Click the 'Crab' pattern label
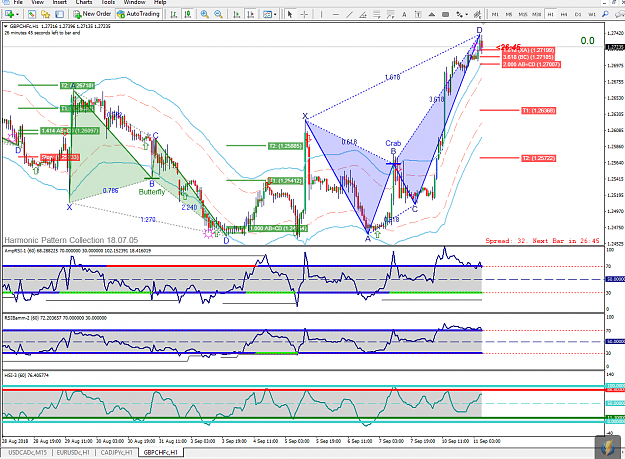Viewport: 625px width, 459px height. point(393,143)
